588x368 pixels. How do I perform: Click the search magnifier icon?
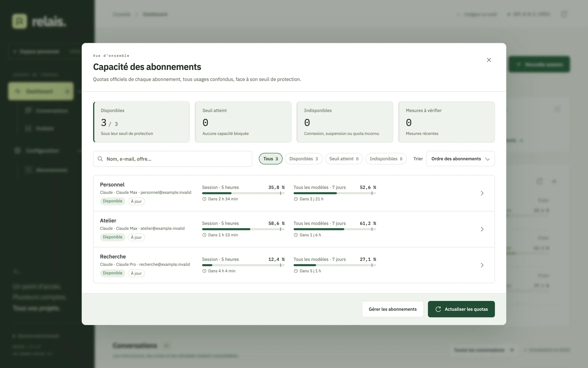pyautogui.click(x=100, y=159)
